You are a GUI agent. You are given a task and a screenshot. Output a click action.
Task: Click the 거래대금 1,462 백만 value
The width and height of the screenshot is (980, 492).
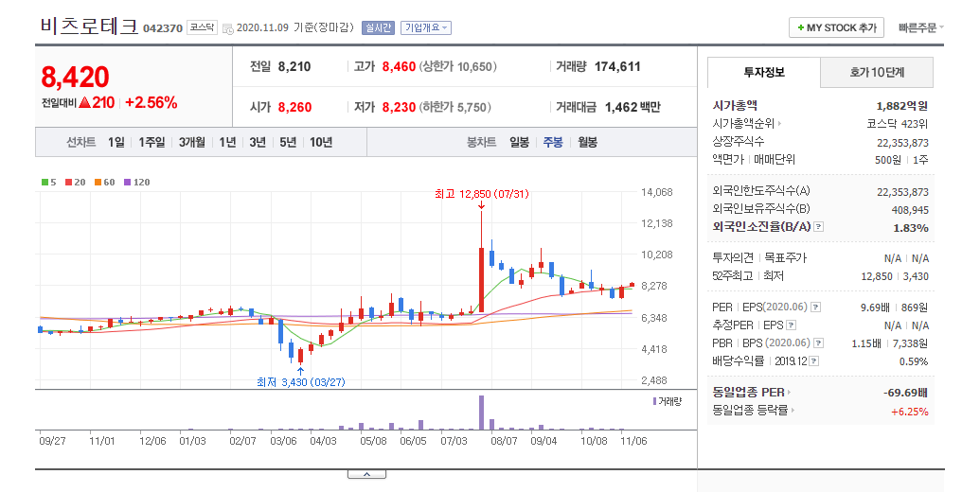click(633, 108)
